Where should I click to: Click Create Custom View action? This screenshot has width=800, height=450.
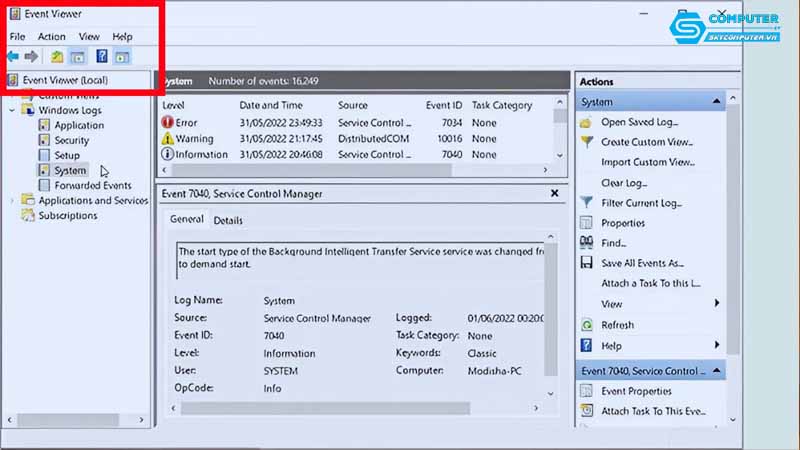click(646, 142)
